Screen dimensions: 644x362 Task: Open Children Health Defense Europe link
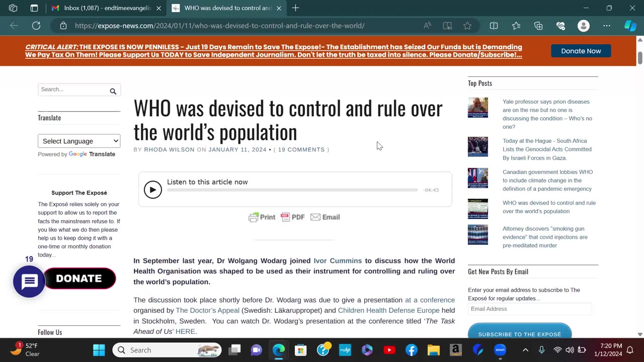[388, 310]
